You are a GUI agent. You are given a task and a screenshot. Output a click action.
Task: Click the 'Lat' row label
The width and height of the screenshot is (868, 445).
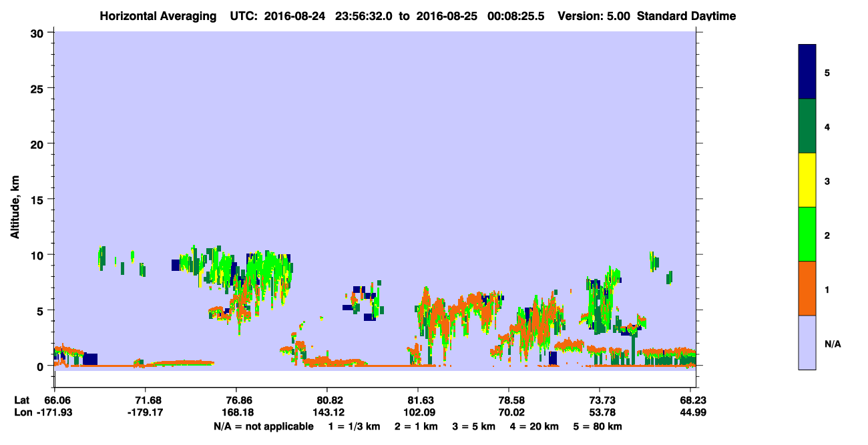pos(21,400)
